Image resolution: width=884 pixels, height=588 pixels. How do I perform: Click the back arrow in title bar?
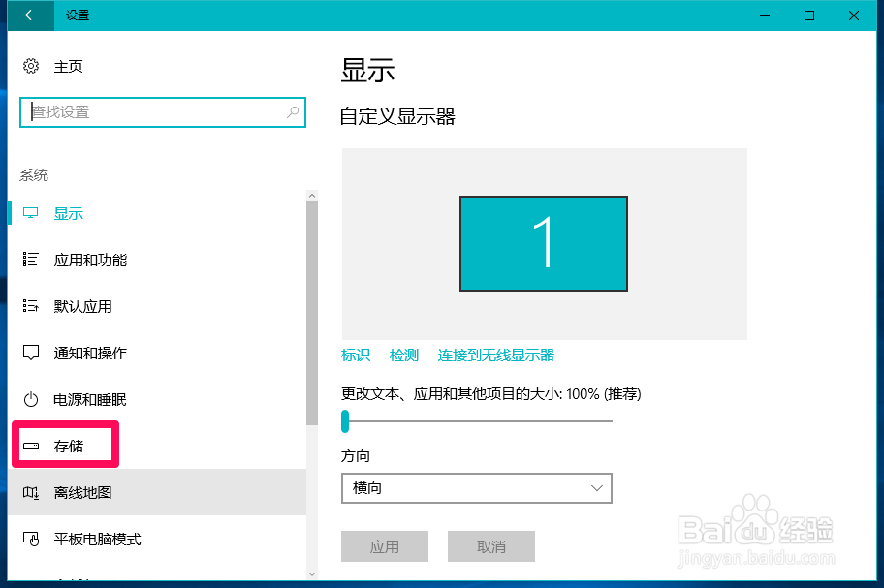coord(31,15)
